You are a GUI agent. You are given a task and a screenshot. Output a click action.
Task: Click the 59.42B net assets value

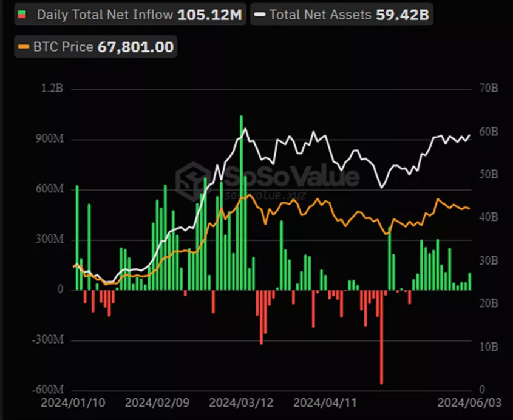401,15
